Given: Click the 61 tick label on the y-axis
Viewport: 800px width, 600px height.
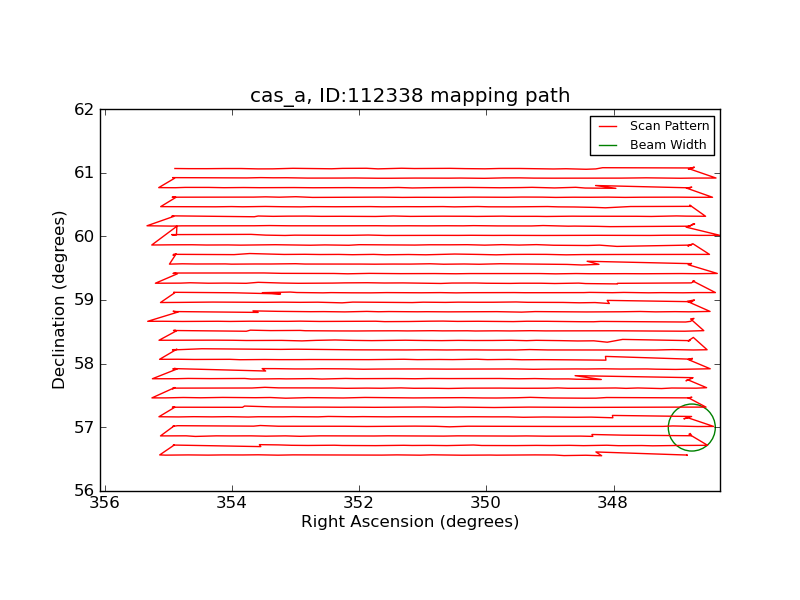Looking at the screenshot, I should [x=84, y=173].
